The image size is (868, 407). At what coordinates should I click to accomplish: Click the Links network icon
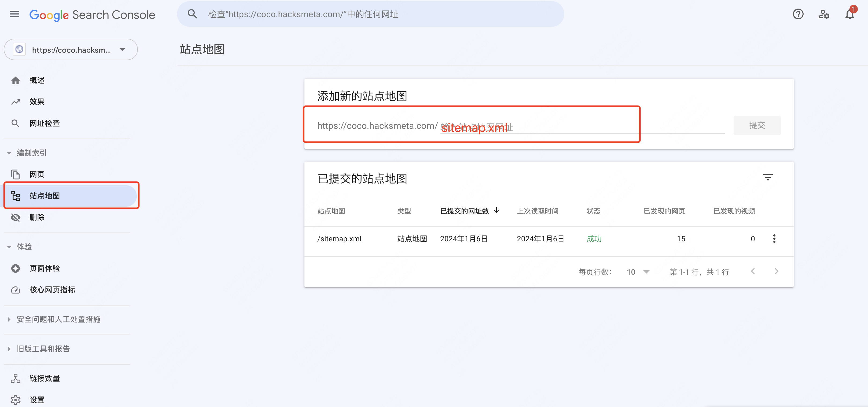16,378
